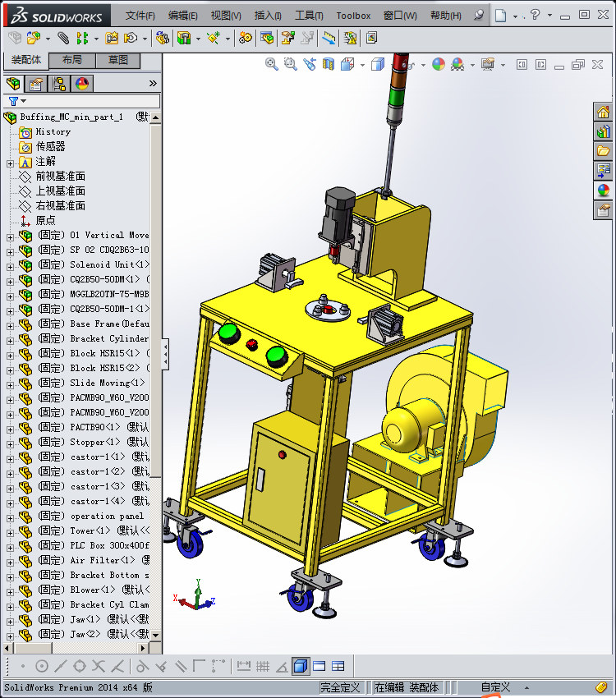Click the Show Hidden Components icon
This screenshot has width=616, height=698.
(163, 39)
